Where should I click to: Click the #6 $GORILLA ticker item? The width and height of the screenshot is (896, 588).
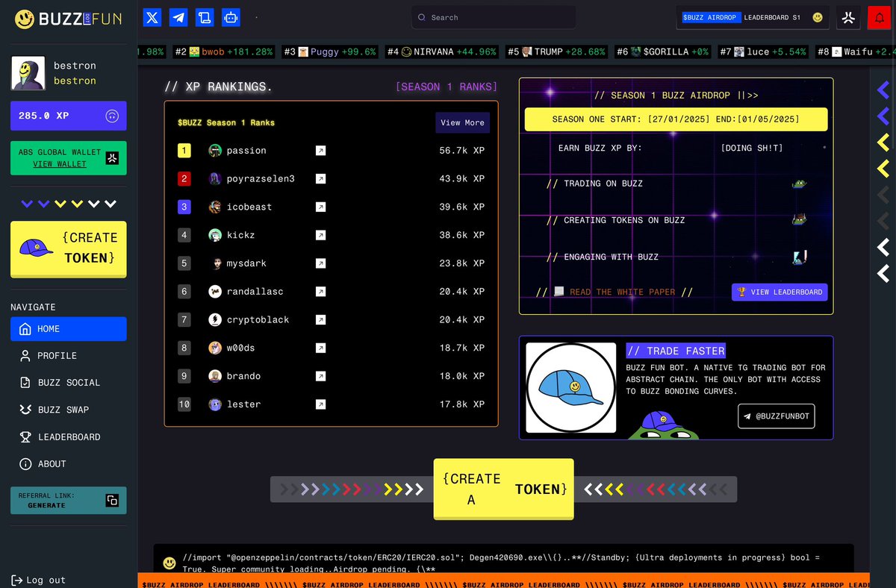click(662, 51)
